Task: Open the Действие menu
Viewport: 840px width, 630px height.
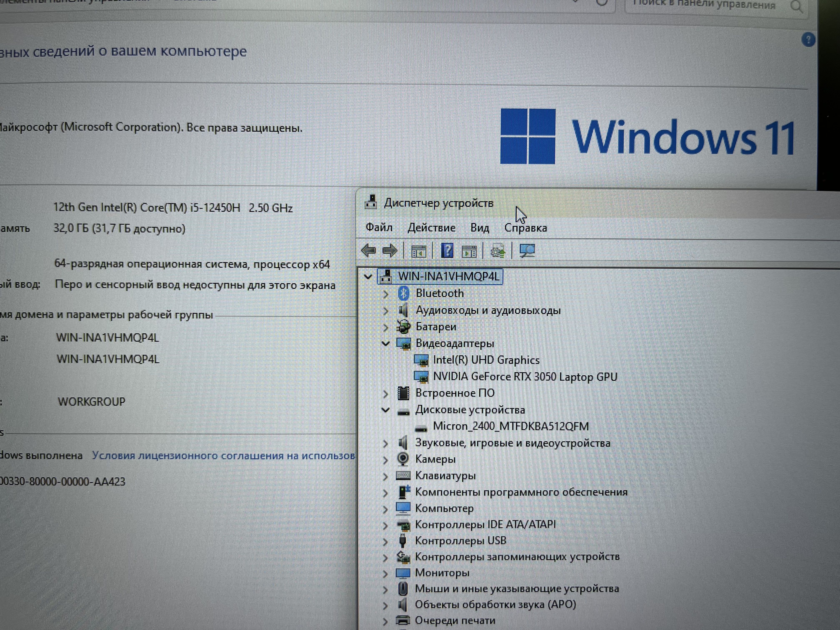Action: point(431,228)
